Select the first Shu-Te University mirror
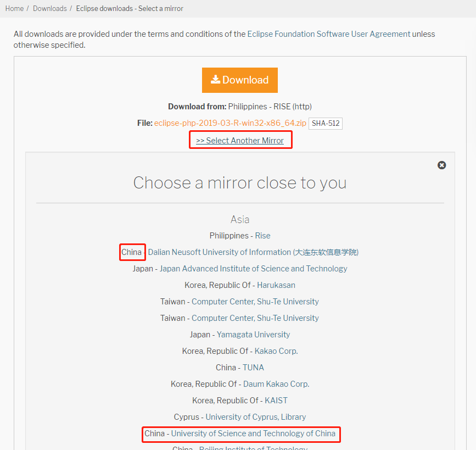Viewport: 476px width, 450px height. click(x=255, y=301)
